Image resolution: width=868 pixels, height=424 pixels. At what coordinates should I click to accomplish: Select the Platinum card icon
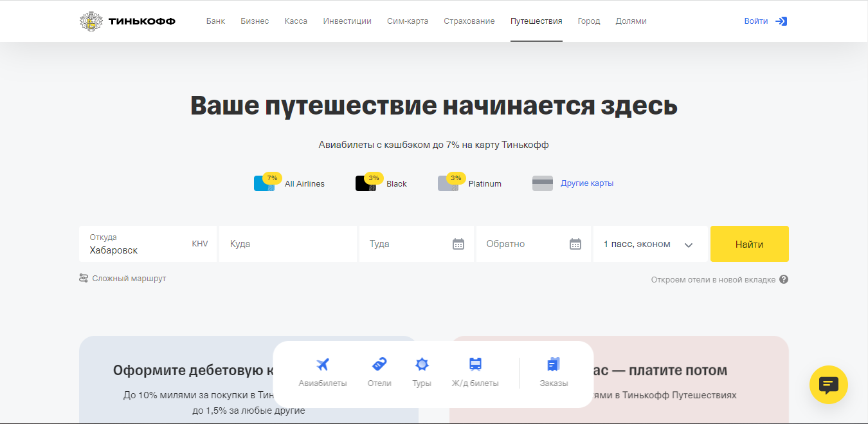pos(449,183)
